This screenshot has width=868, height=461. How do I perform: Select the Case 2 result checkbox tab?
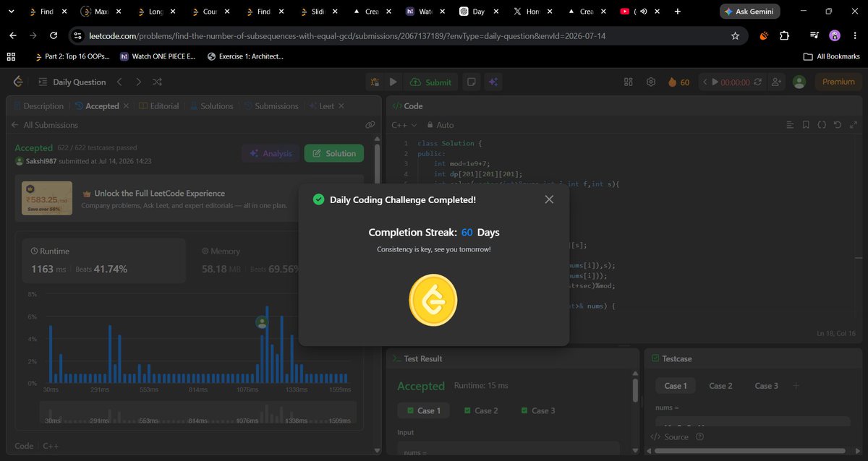480,410
